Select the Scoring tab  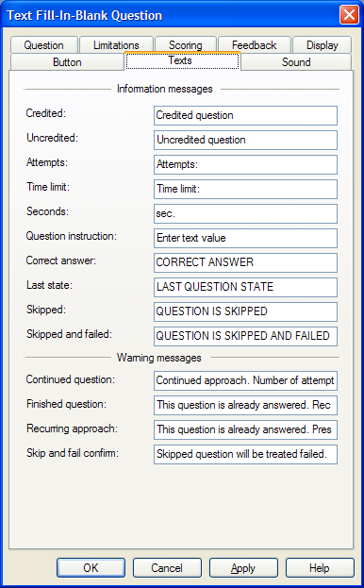(x=186, y=45)
